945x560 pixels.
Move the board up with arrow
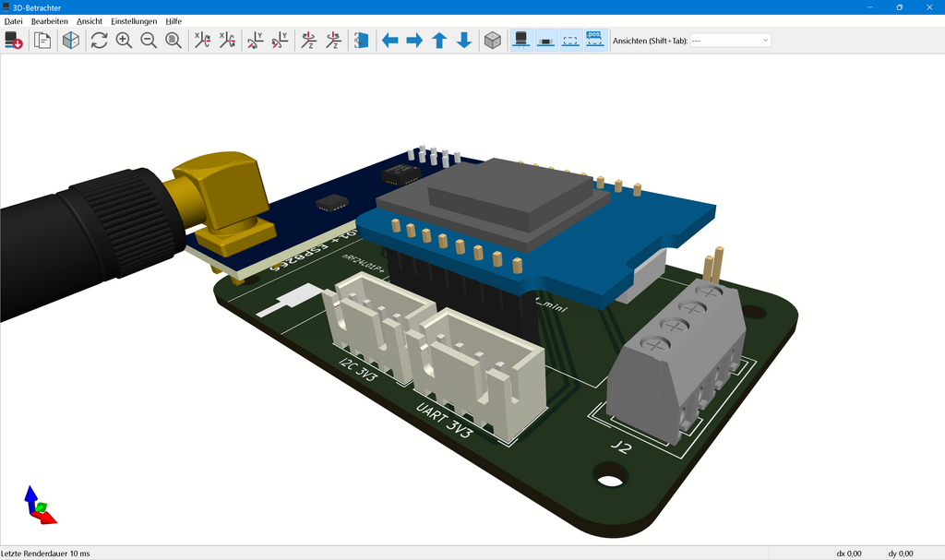tap(440, 41)
